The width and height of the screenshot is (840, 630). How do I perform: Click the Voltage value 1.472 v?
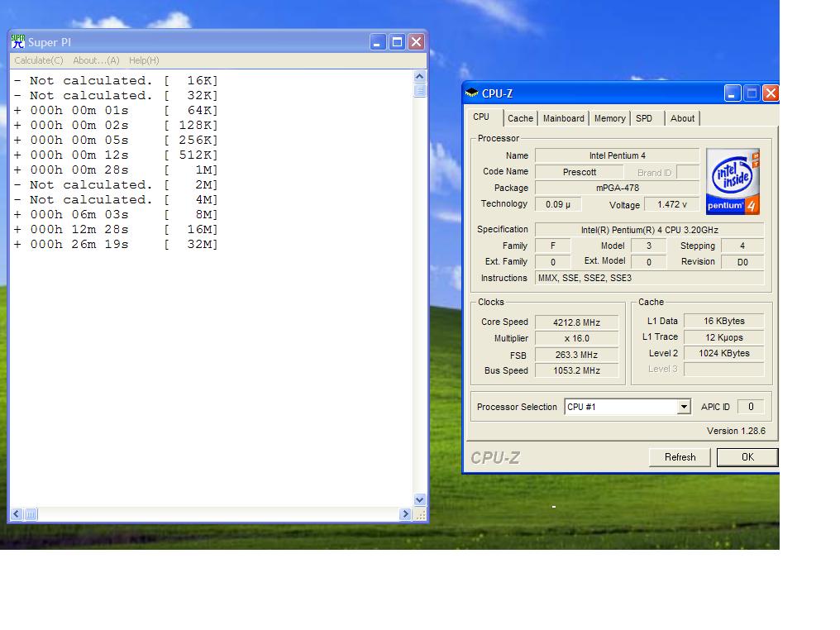tap(672, 204)
